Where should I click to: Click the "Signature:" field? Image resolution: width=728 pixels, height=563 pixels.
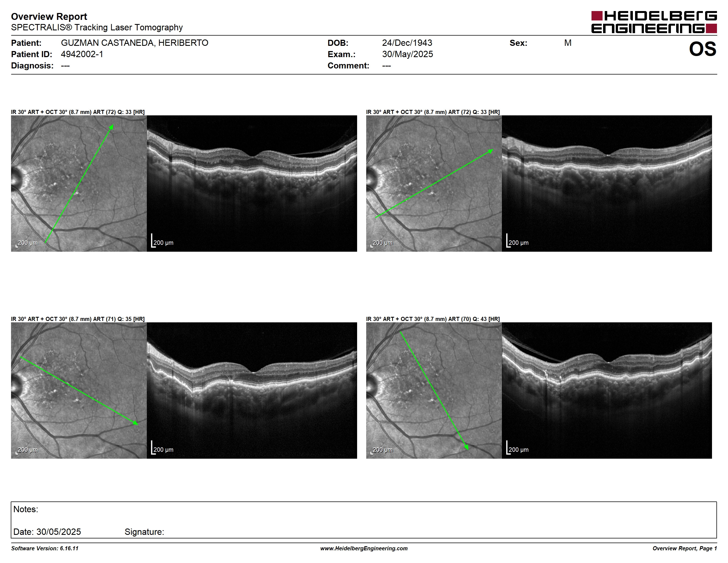[144, 532]
